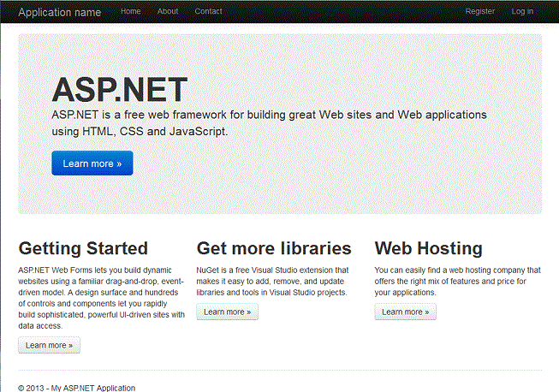Click Register in the navbar
This screenshot has height=392, width=559.
click(480, 11)
